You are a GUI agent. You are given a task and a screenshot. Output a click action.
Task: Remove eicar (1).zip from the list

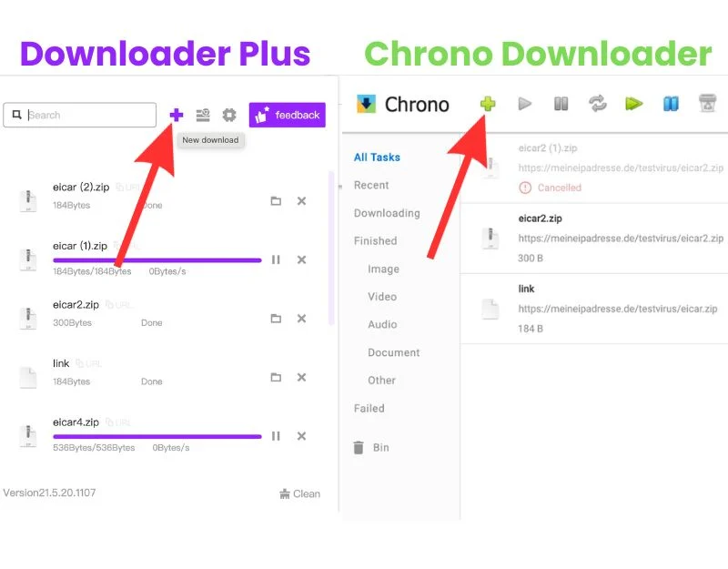(x=302, y=259)
